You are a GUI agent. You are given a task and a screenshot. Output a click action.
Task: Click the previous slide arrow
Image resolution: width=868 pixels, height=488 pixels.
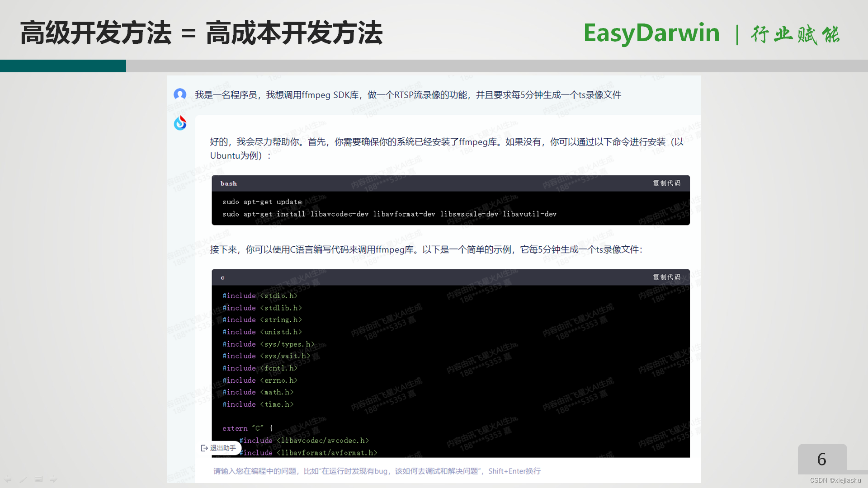coord(8,479)
